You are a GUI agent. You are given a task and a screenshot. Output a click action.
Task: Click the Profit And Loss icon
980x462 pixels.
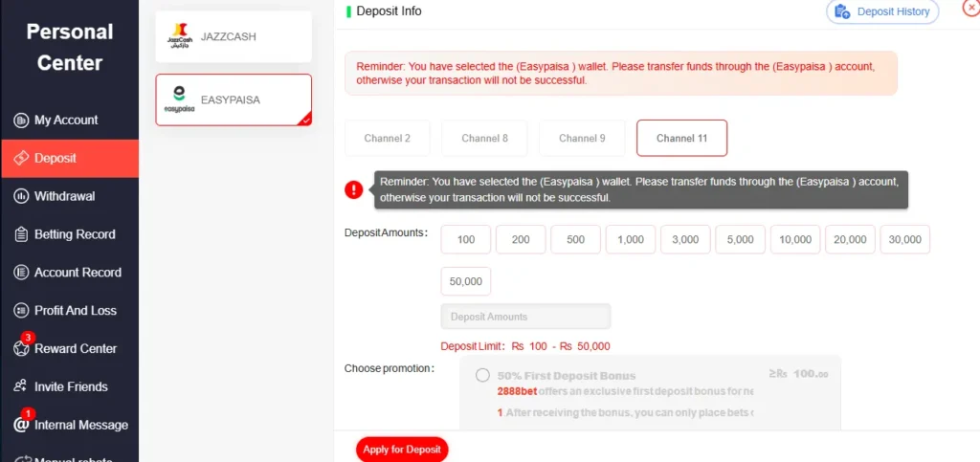click(21, 310)
